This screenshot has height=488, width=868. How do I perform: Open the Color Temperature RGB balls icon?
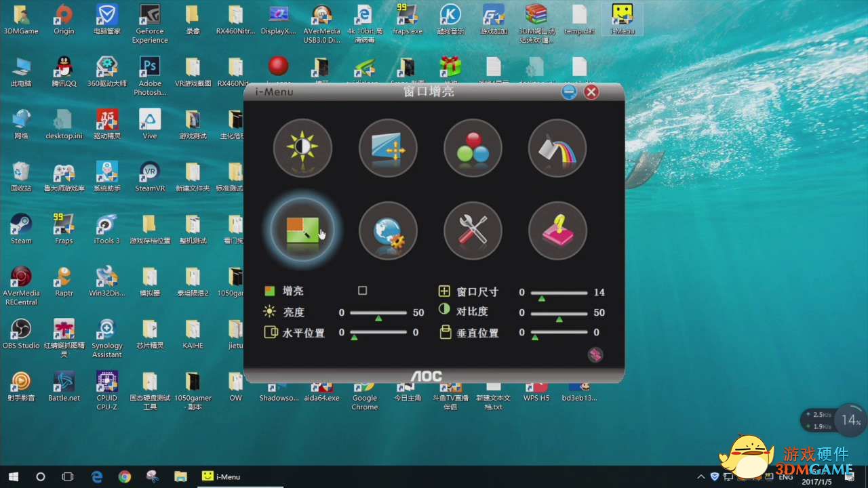click(473, 148)
